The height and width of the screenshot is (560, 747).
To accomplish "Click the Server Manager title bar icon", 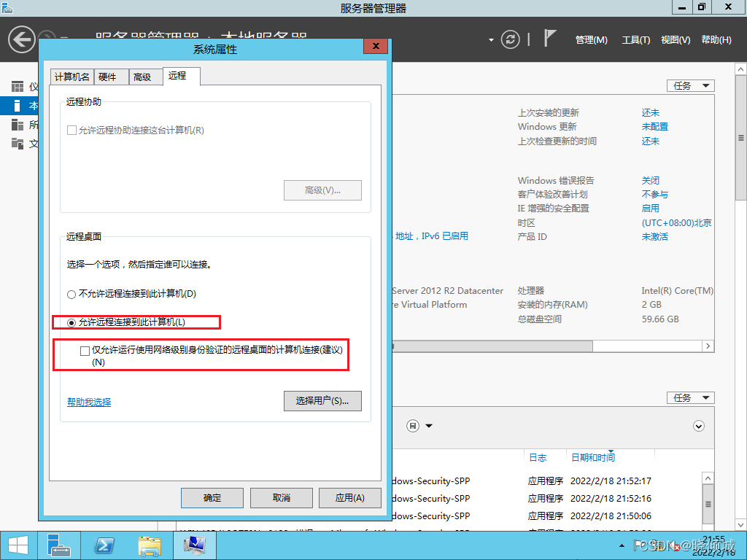I will coord(7,7).
